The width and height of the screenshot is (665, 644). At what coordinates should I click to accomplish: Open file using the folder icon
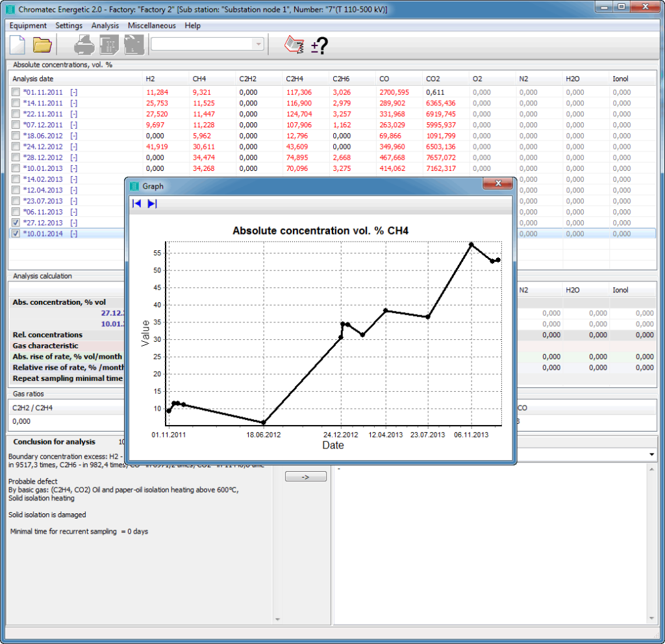(x=42, y=45)
